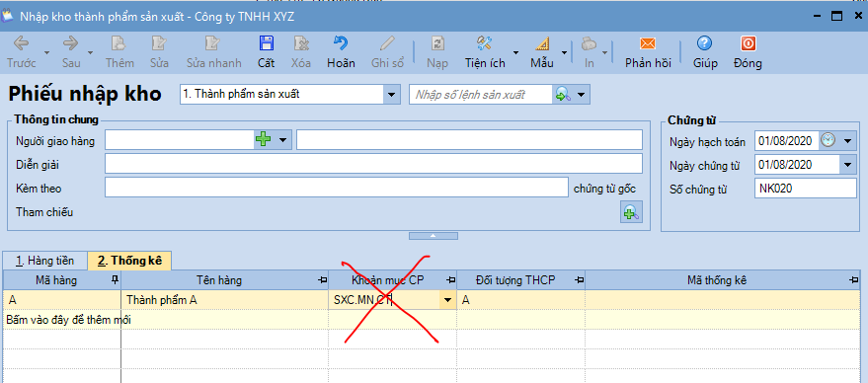Open the Thành phẩm sản xuất type dropdown
Screen dimensions: 868x383
tap(392, 95)
